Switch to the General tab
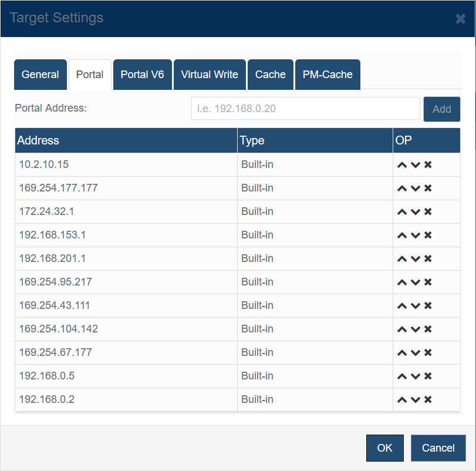This screenshot has height=471, width=476. [40, 75]
